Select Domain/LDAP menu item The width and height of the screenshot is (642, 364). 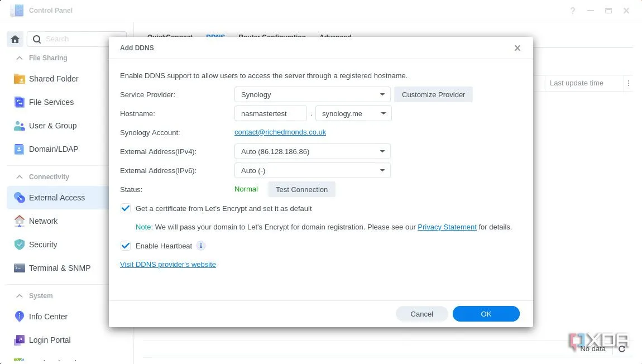[58, 149]
